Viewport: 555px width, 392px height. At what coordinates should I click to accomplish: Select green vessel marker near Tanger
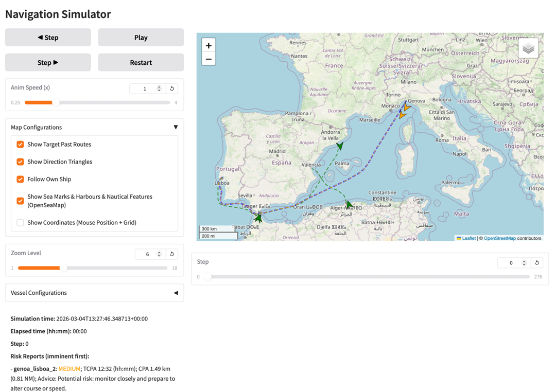(x=258, y=218)
